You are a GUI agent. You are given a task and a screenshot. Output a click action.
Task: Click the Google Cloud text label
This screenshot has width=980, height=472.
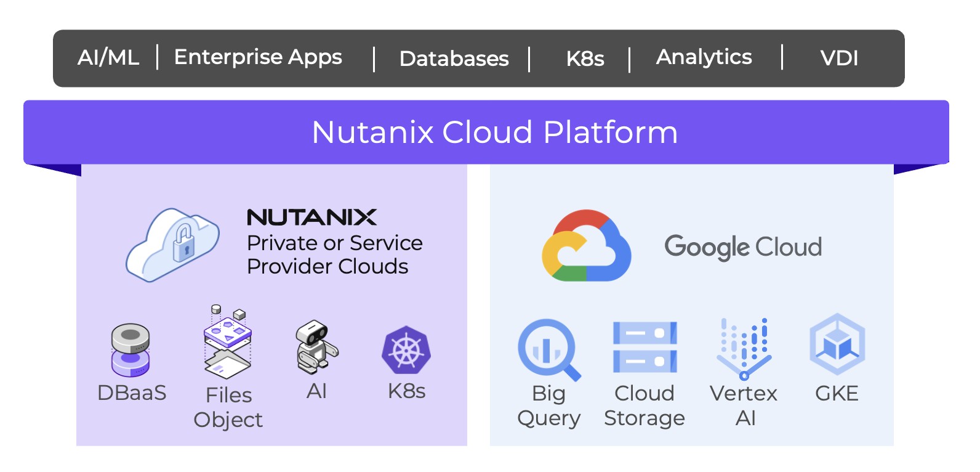pos(743,247)
